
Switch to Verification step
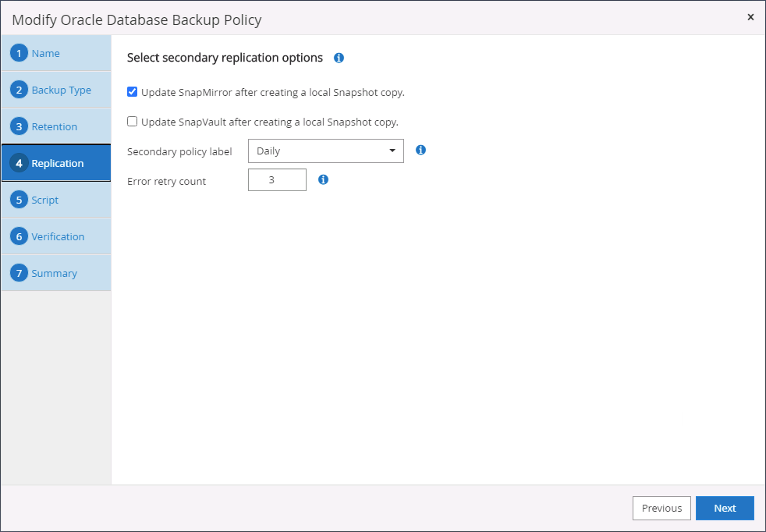click(58, 236)
